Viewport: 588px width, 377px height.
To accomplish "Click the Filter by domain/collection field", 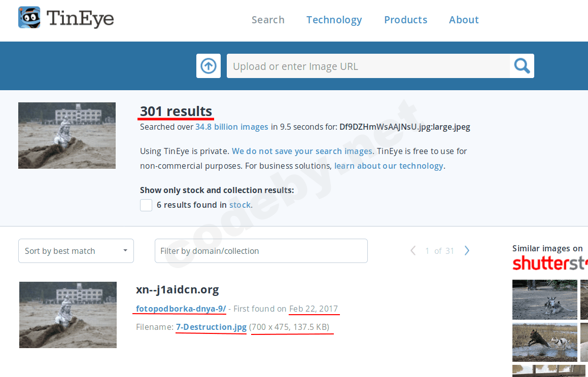I will pyautogui.click(x=261, y=251).
